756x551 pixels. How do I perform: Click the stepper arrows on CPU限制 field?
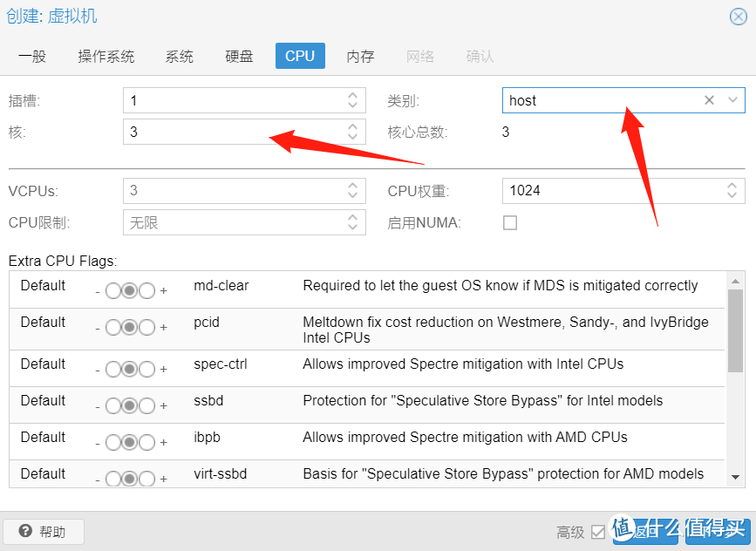click(352, 222)
